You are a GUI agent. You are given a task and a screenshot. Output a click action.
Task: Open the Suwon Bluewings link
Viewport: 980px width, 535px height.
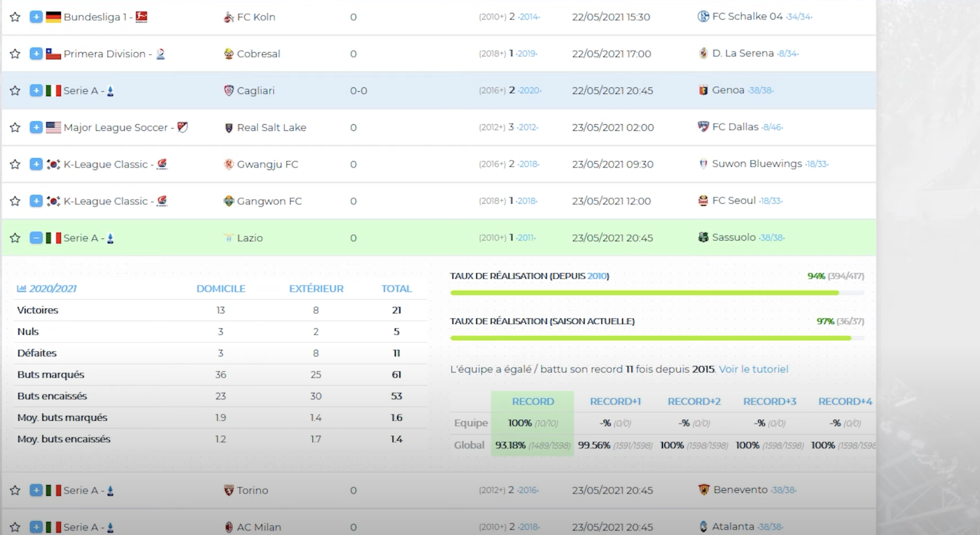(757, 164)
